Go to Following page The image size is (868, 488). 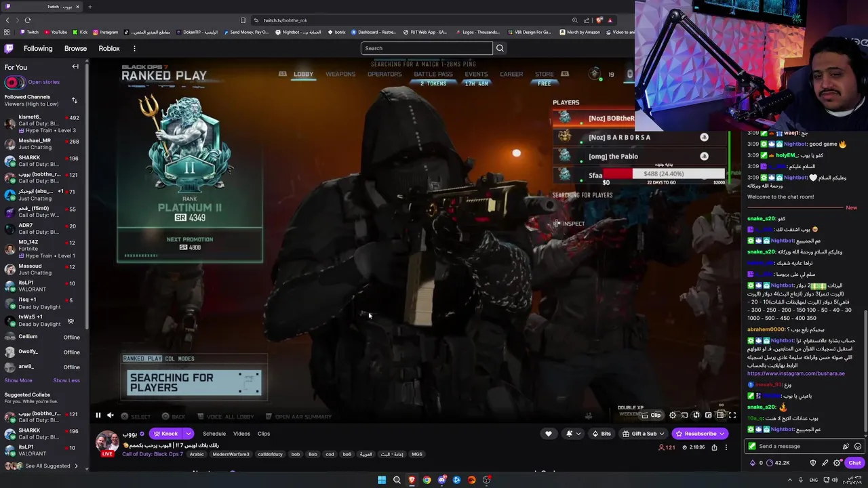click(x=38, y=48)
